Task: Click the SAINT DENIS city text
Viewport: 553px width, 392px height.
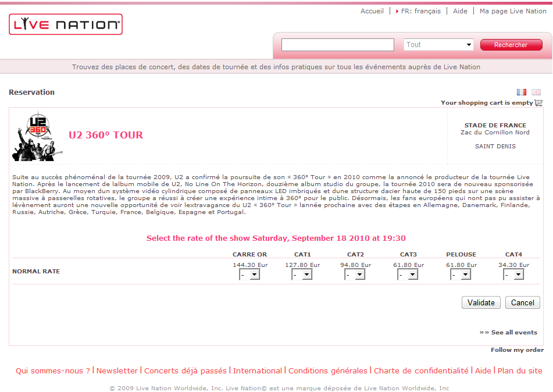Action: tap(495, 146)
